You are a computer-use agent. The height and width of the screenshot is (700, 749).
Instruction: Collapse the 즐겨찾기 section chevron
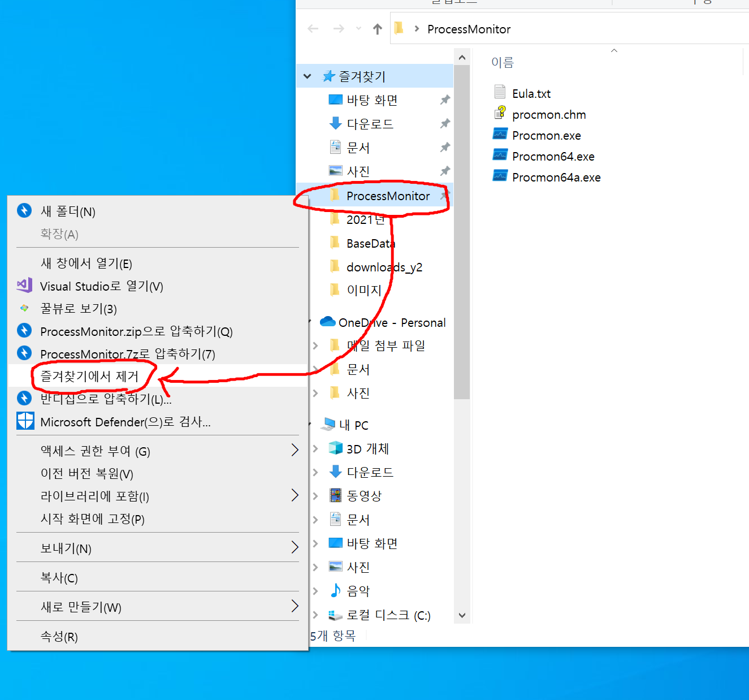coord(308,76)
